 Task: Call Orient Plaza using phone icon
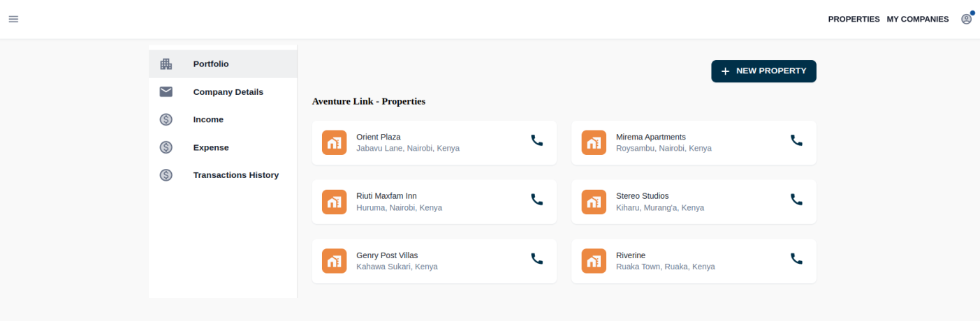pos(536,140)
